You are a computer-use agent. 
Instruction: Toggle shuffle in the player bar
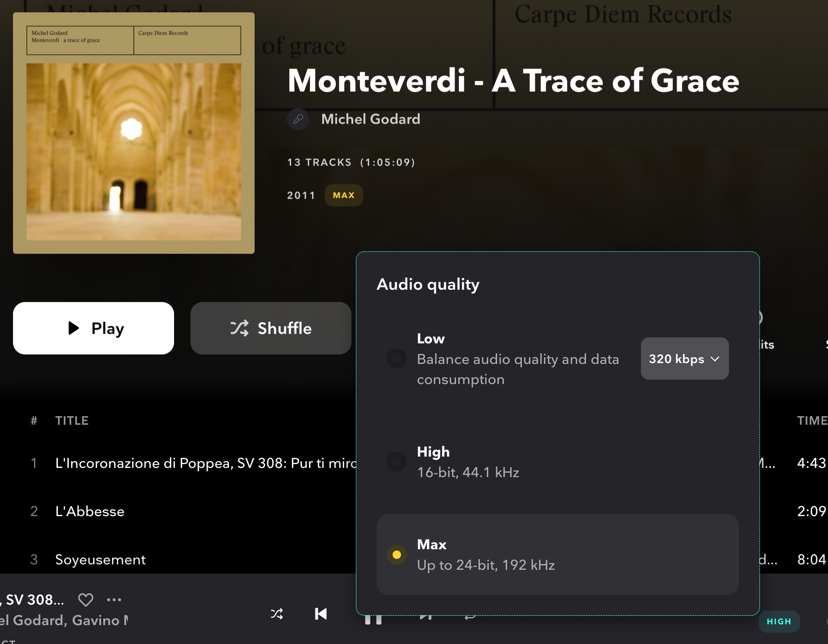coord(277,614)
